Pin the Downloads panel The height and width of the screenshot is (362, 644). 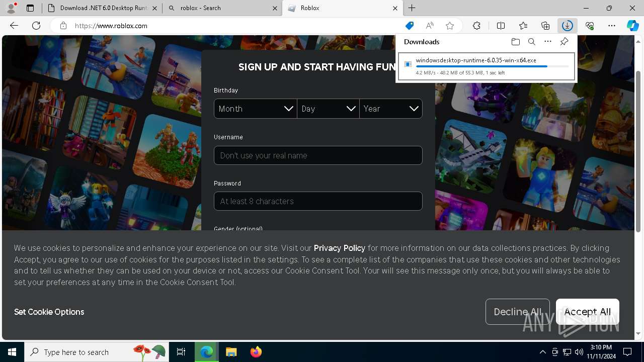pos(565,42)
